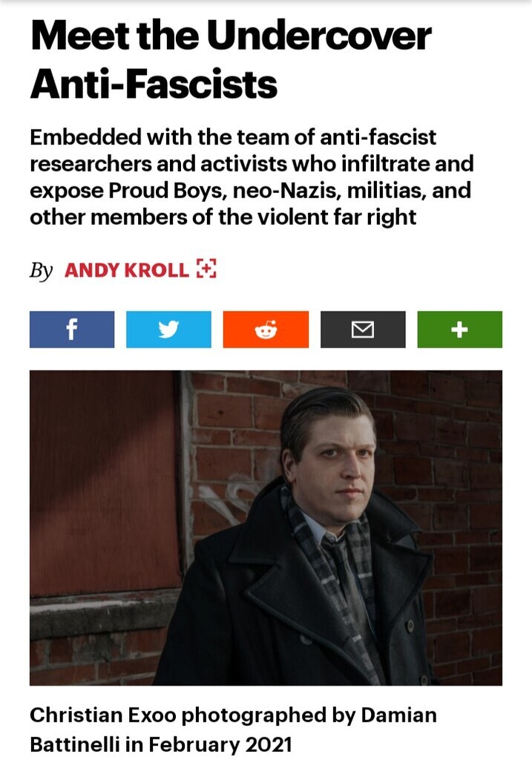
Task: Open Andy Kroll's author page
Action: [126, 270]
